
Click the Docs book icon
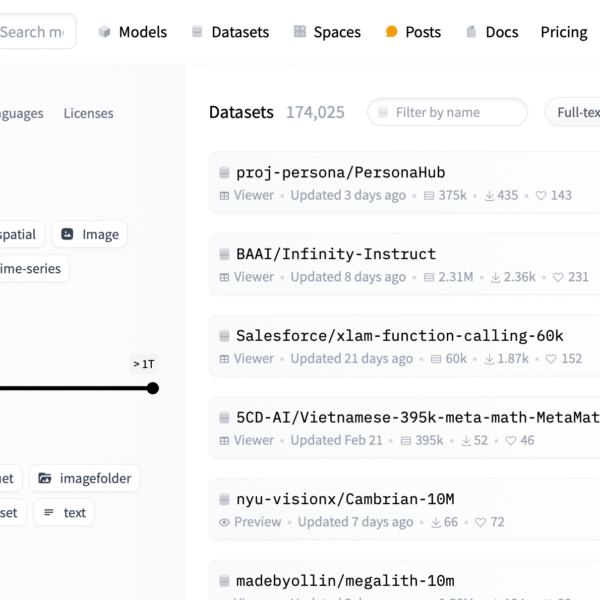pos(471,32)
